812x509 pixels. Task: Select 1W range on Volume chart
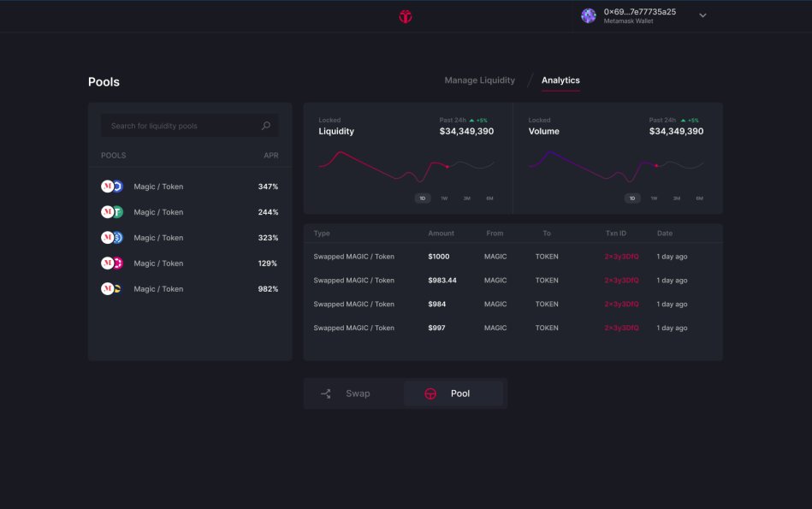[654, 198]
